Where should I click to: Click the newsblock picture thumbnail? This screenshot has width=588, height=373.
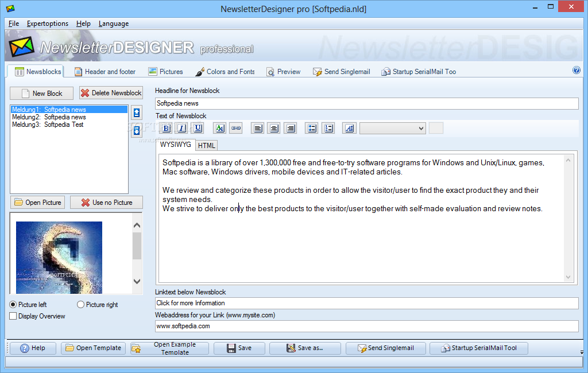point(59,258)
